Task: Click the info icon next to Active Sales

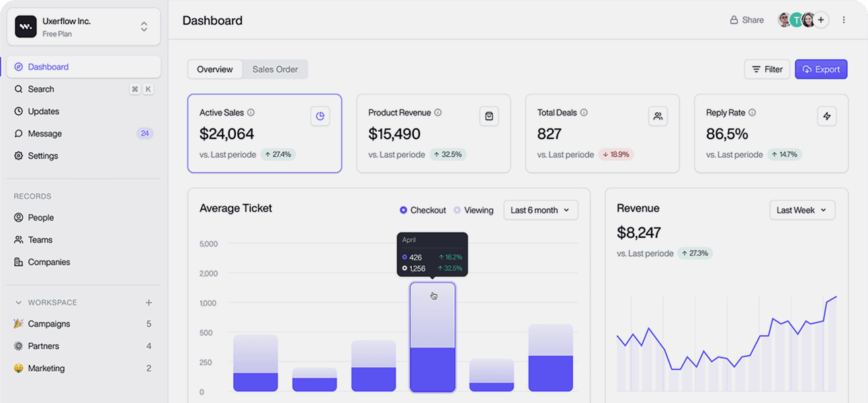Action: (x=251, y=113)
